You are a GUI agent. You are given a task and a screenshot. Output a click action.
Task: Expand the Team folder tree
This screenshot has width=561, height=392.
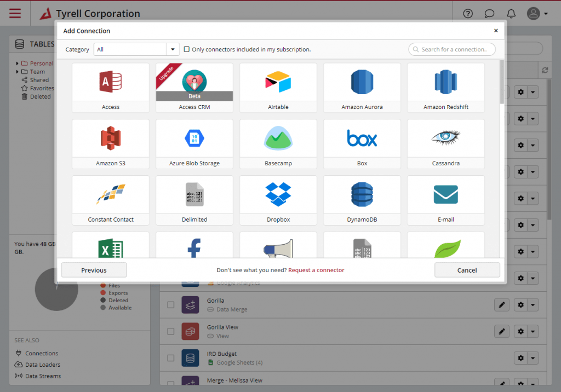[x=17, y=72]
